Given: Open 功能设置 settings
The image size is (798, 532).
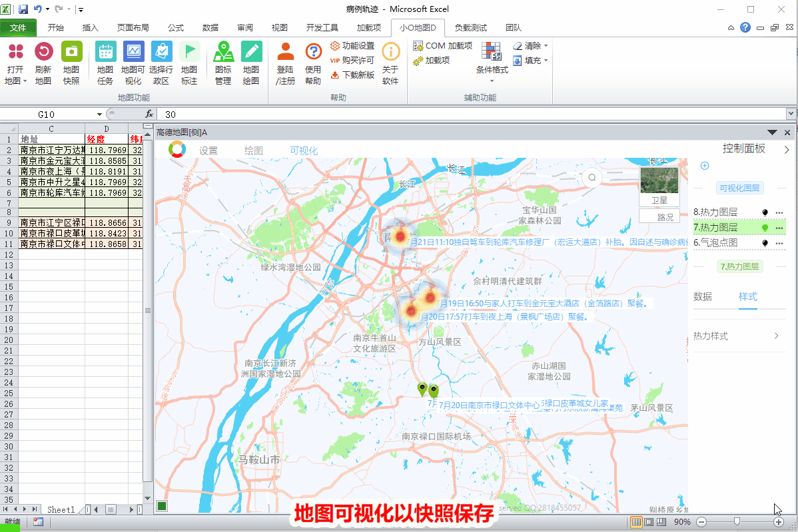Looking at the screenshot, I should pos(352,46).
